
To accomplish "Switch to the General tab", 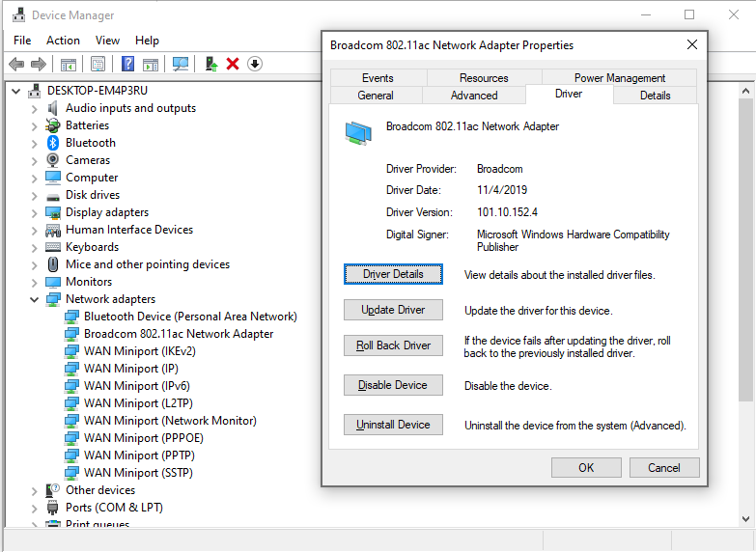I will tap(376, 95).
